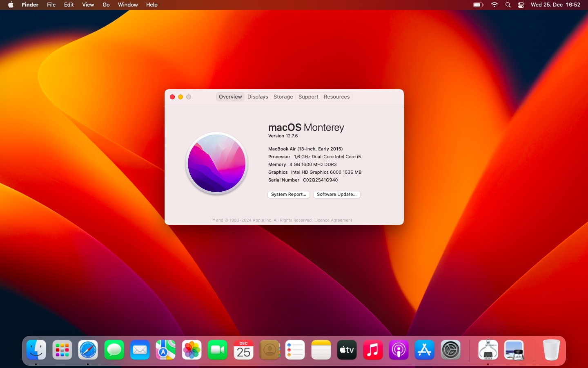Open Messages app in Dock
Image resolution: width=588 pixels, height=368 pixels.
pos(114,350)
